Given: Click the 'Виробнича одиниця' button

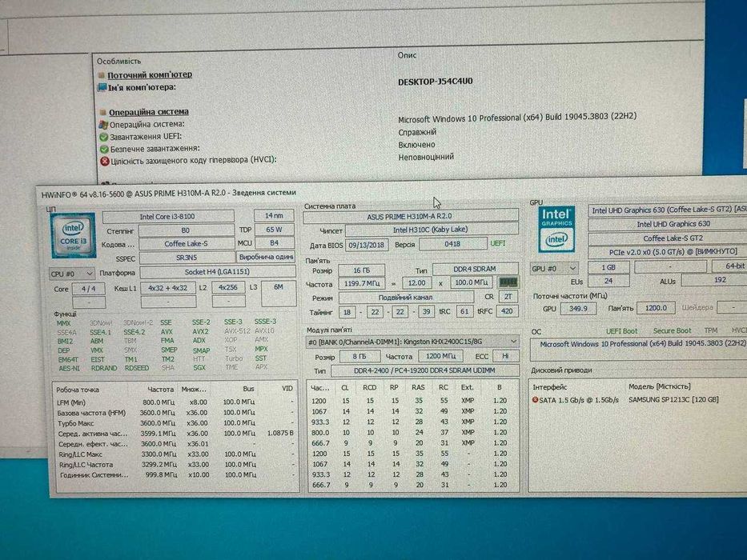Looking at the screenshot, I should coord(267,257).
